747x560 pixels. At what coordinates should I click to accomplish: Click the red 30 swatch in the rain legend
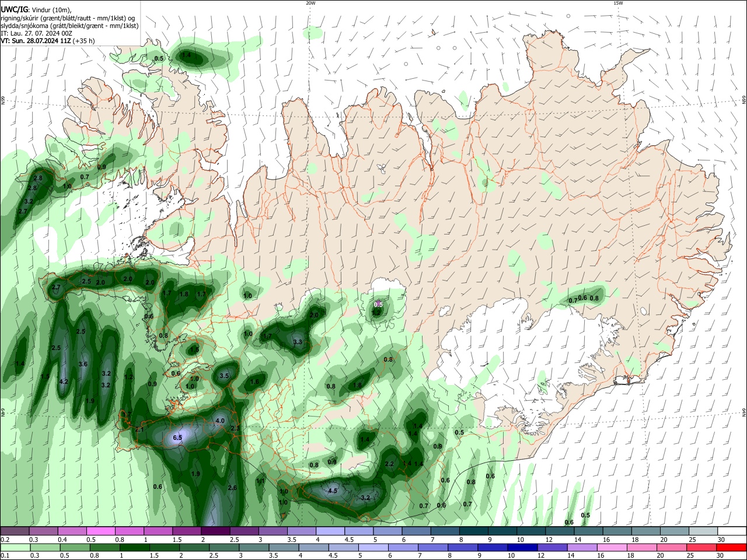point(731,548)
